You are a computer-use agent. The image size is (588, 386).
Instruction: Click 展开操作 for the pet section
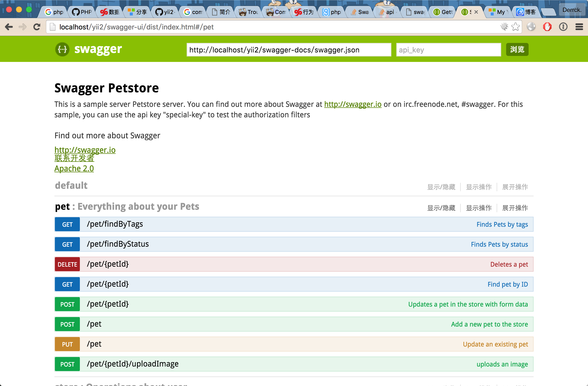(x=515, y=208)
